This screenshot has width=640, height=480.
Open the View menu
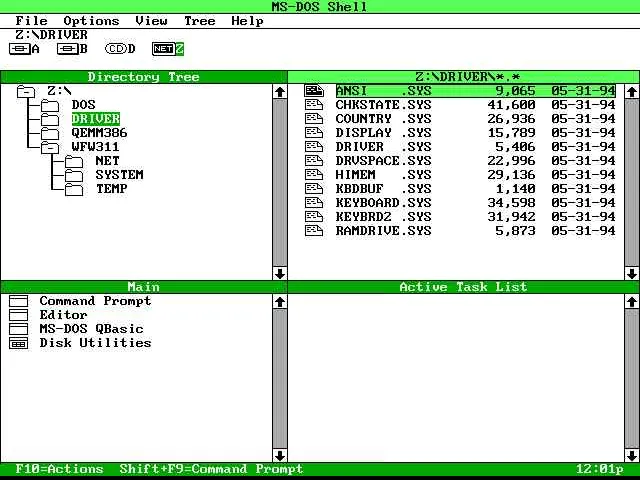pos(151,21)
